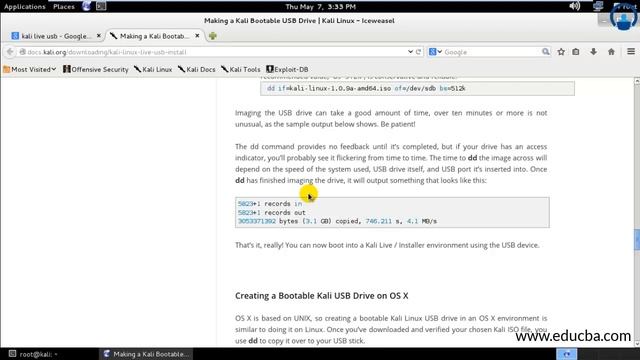Viewport: 640px width, 360px height.
Task: Click the date and time clock
Action: pos(320,7)
